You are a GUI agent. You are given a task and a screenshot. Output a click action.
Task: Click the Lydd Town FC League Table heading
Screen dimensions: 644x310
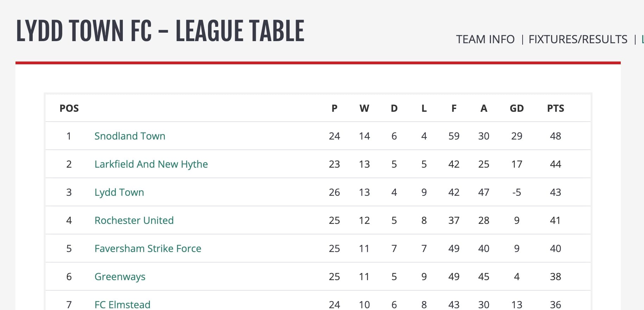160,31
